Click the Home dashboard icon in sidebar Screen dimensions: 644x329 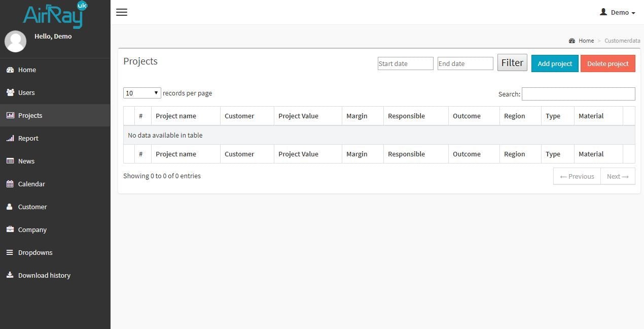(x=10, y=70)
